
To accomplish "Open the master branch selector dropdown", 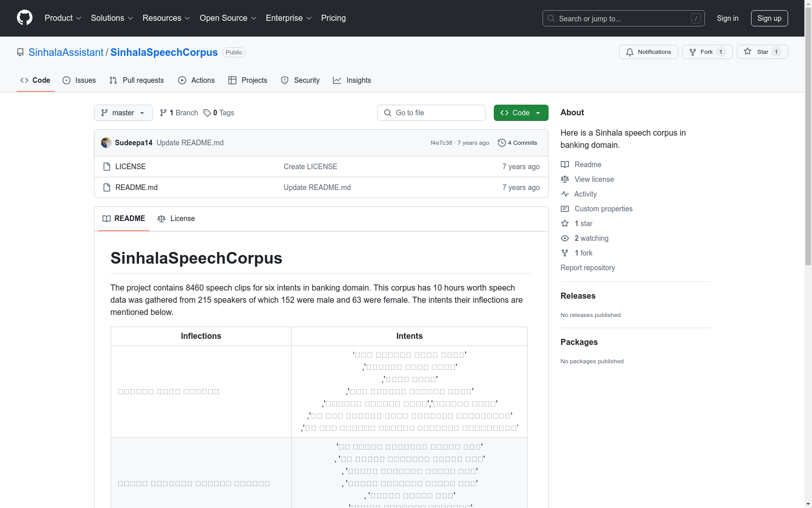I will click(x=123, y=113).
